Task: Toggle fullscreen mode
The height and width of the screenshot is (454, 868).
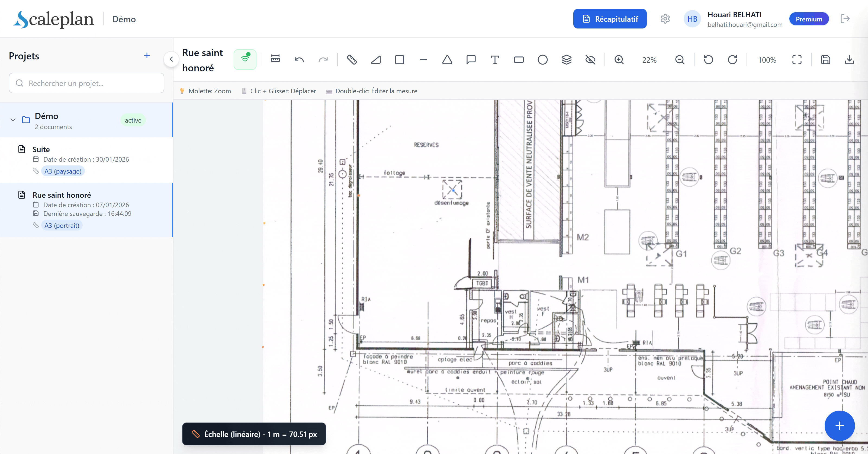Action: (x=796, y=60)
